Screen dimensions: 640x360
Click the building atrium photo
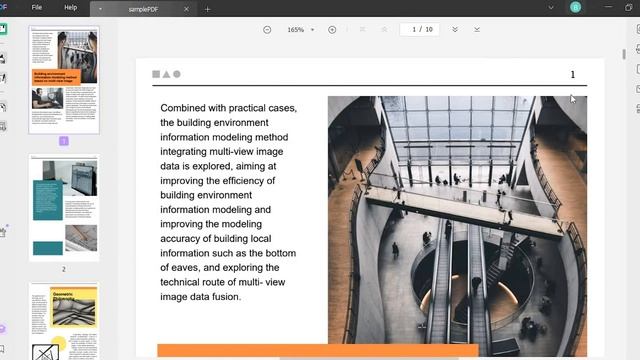point(457,226)
